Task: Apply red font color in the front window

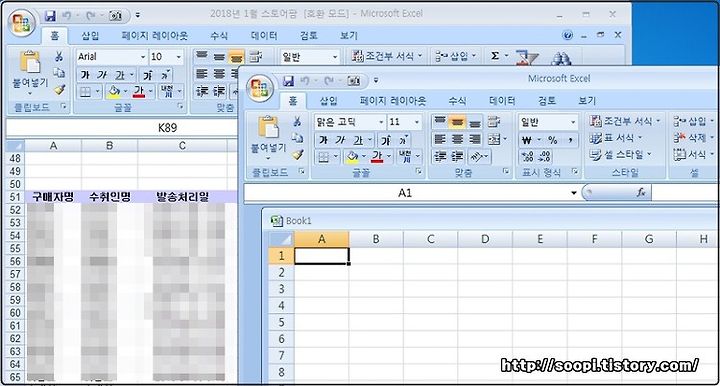Action: tap(377, 157)
